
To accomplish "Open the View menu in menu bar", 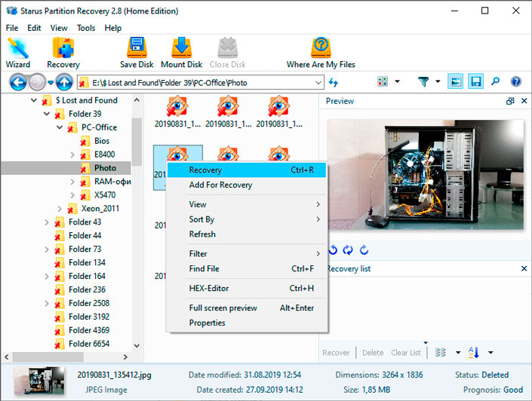I will pos(59,28).
